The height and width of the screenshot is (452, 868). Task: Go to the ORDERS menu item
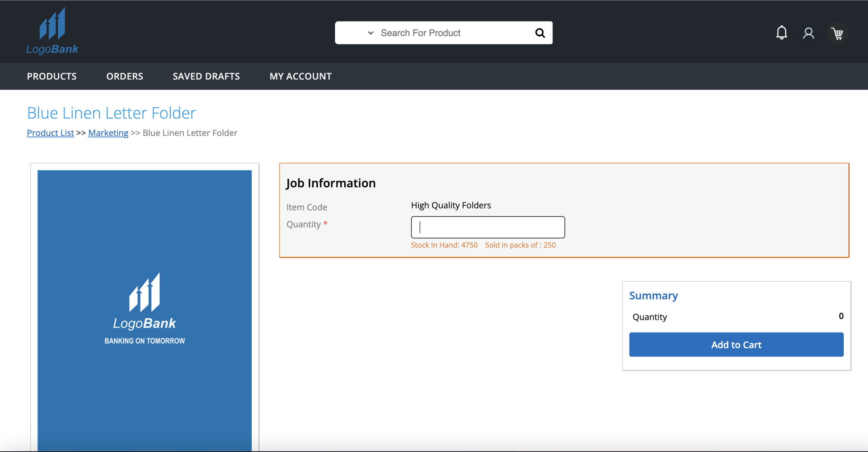click(125, 76)
